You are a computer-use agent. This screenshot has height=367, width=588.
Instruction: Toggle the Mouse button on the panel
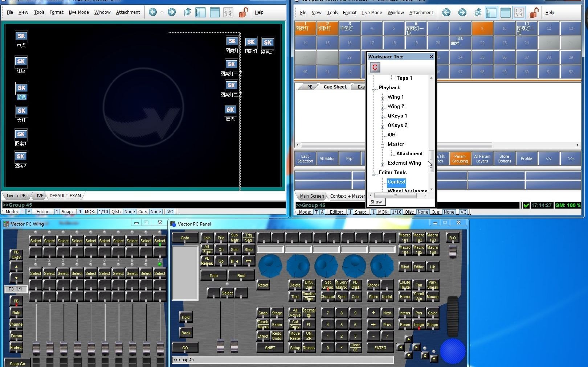click(x=432, y=297)
